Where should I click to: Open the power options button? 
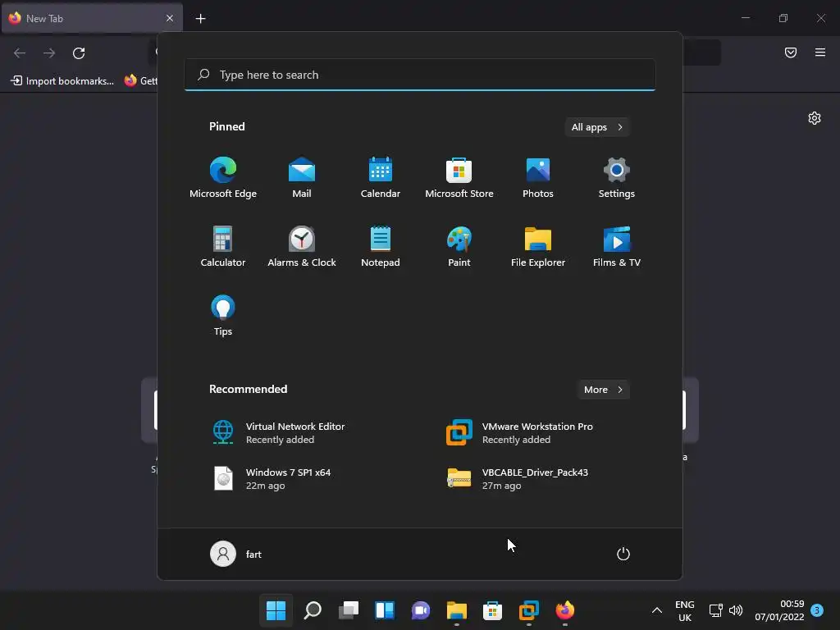pos(623,554)
